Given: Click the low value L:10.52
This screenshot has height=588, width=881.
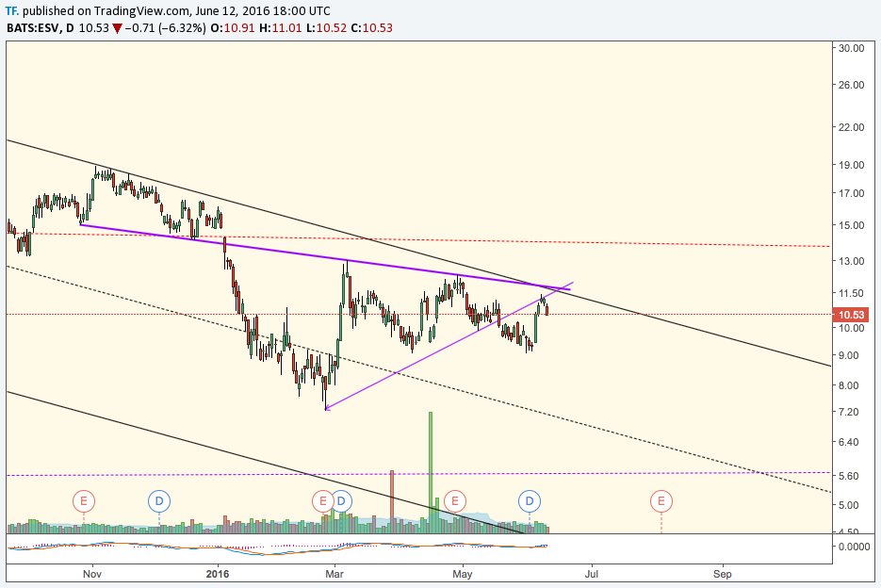Looking at the screenshot, I should 326,28.
